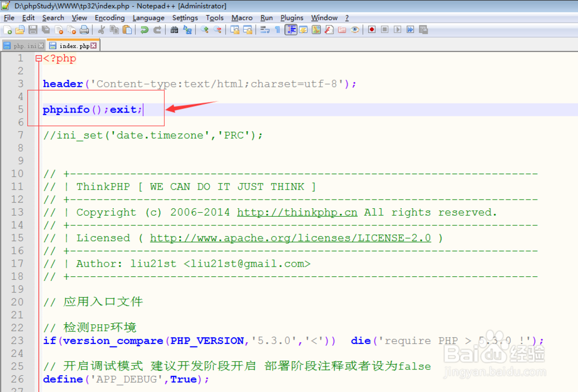This screenshot has width=578, height=392.
Task: Open the Language menu
Action: tap(149, 18)
